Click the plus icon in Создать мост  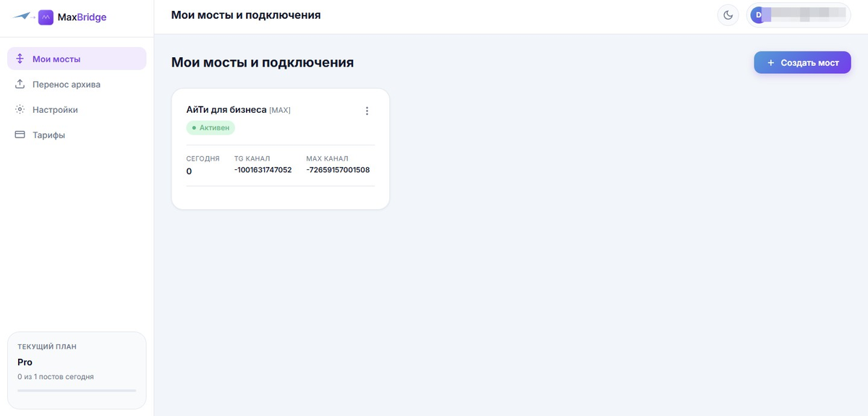click(x=770, y=63)
